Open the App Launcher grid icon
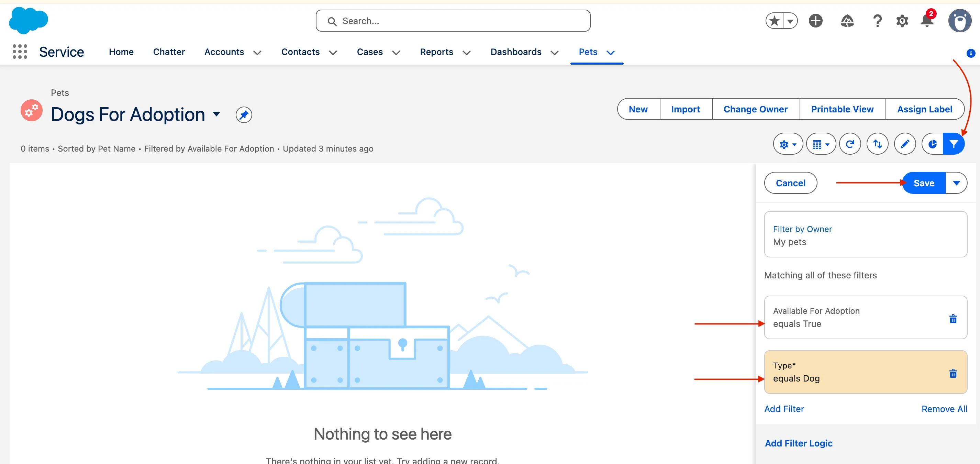Image resolution: width=980 pixels, height=464 pixels. (x=20, y=52)
